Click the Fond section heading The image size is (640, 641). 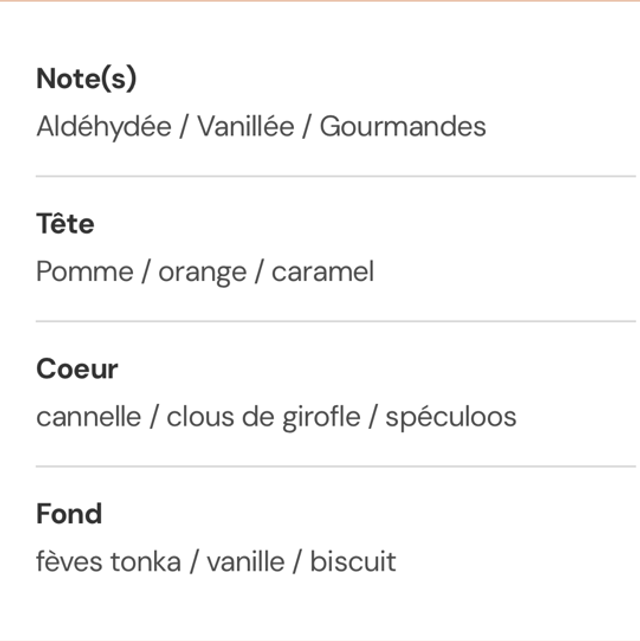click(69, 514)
